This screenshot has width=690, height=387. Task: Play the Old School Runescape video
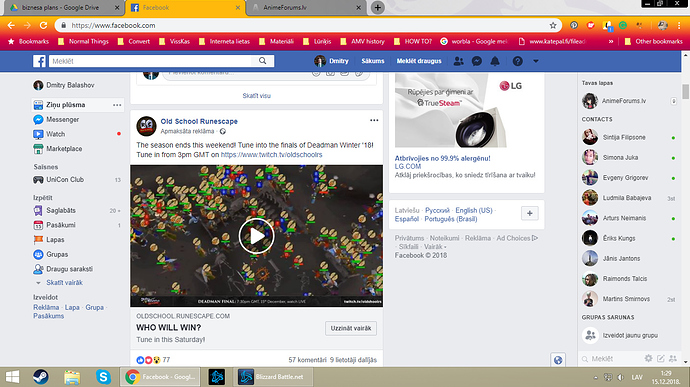(257, 236)
